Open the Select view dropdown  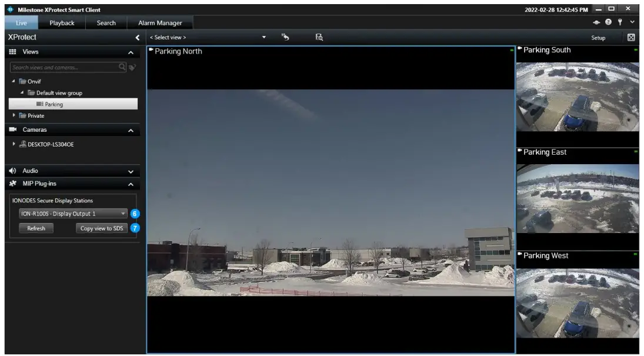click(208, 38)
